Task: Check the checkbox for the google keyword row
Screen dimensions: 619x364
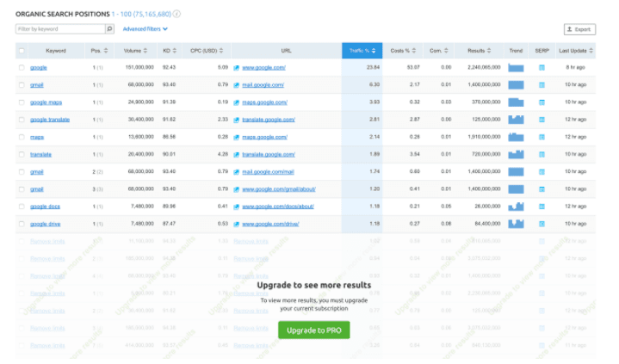Action: [x=22, y=67]
